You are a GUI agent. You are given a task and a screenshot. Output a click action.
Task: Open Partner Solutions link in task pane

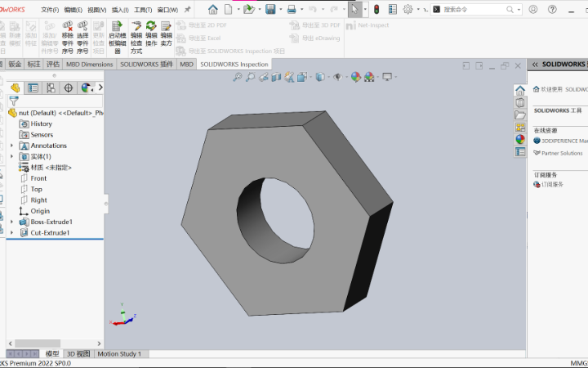click(x=562, y=153)
